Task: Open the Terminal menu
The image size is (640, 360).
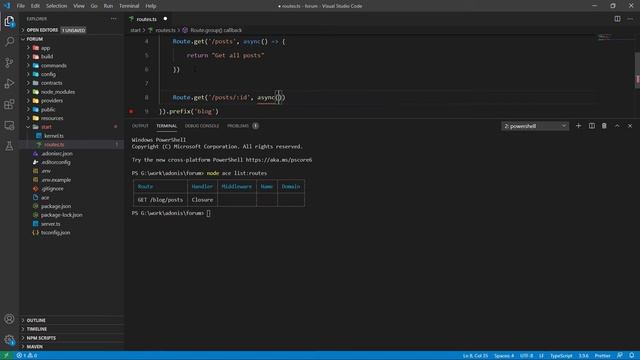Action: click(129, 6)
